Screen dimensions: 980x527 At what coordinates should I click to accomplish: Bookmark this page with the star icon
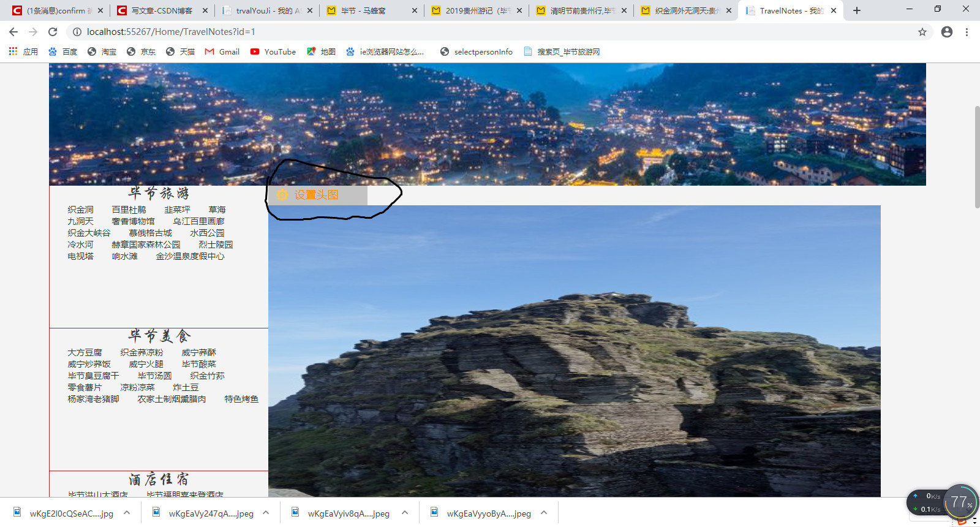pos(922,32)
